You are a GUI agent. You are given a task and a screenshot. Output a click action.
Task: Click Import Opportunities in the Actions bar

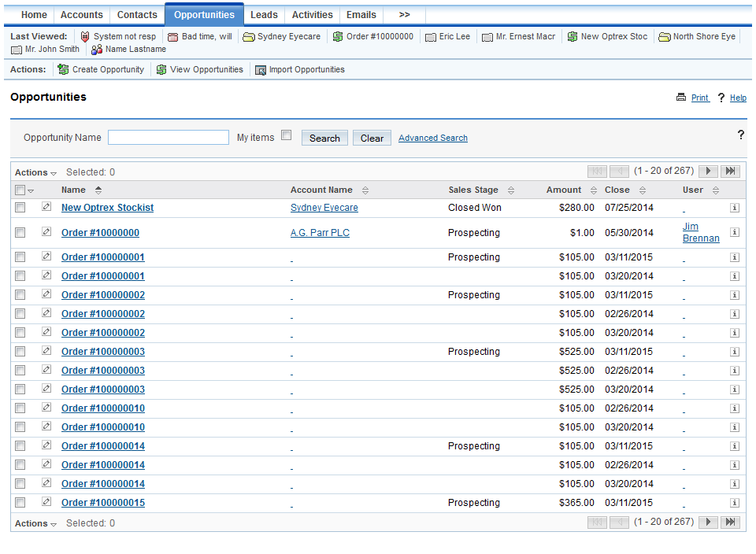300,69
